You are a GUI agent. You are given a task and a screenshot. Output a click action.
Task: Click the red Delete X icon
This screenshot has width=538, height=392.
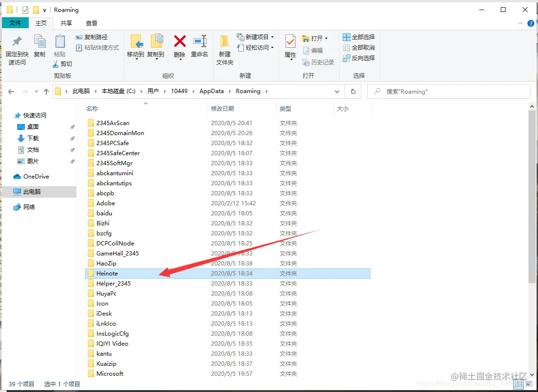(x=180, y=42)
